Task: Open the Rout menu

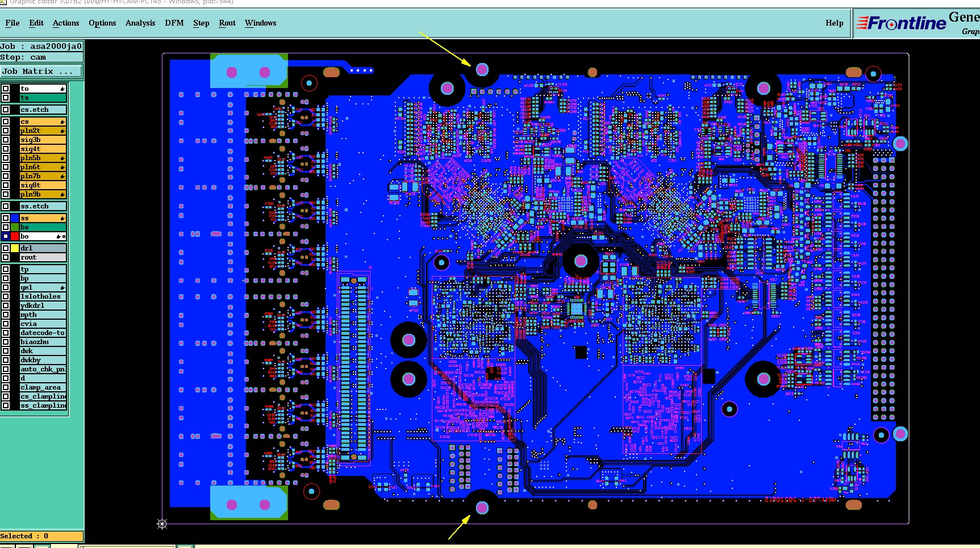Action: (x=227, y=23)
